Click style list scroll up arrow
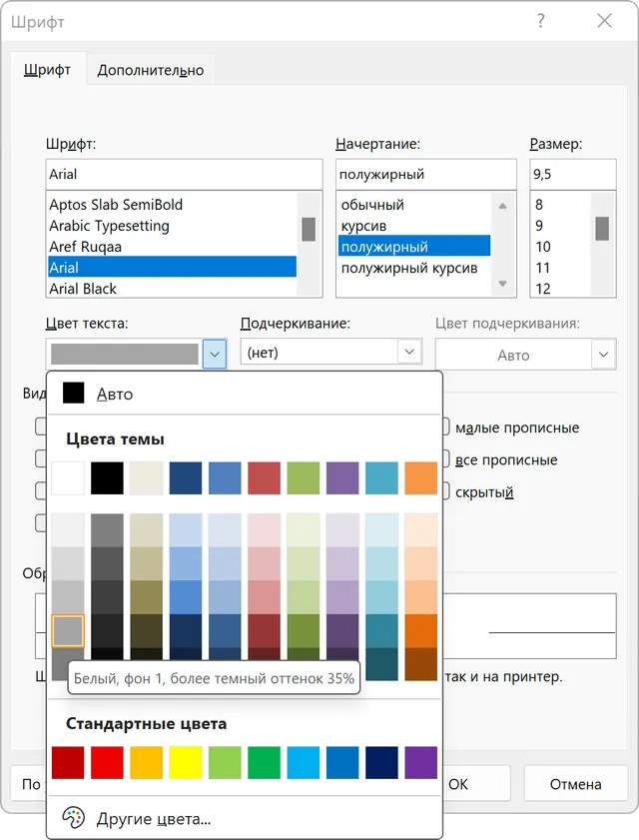Screen dimensions: 639x840 coord(502,206)
